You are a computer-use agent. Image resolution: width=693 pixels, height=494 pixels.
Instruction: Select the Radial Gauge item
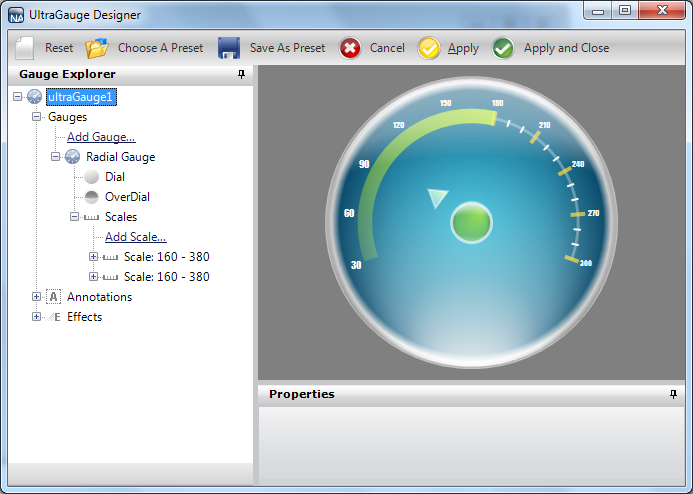[x=120, y=157]
